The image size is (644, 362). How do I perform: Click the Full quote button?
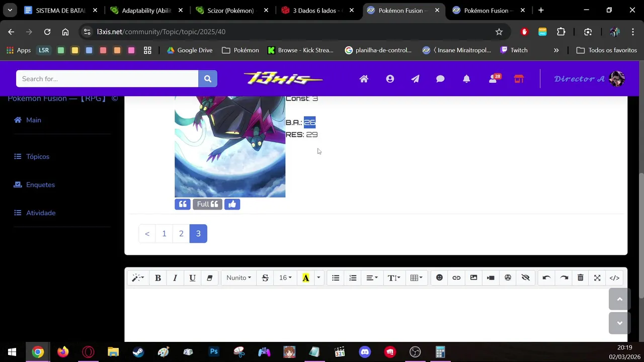(207, 204)
